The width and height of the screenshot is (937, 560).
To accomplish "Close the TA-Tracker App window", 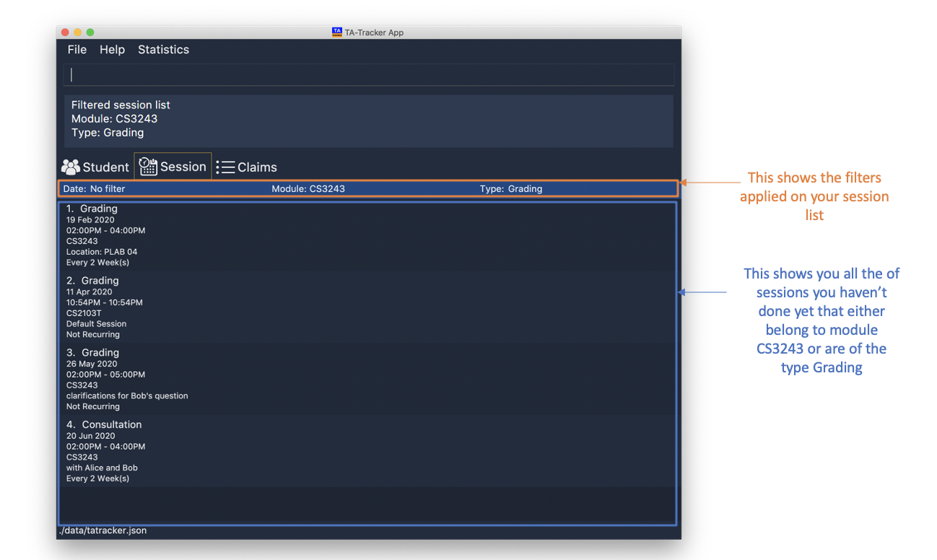I will coord(65,32).
